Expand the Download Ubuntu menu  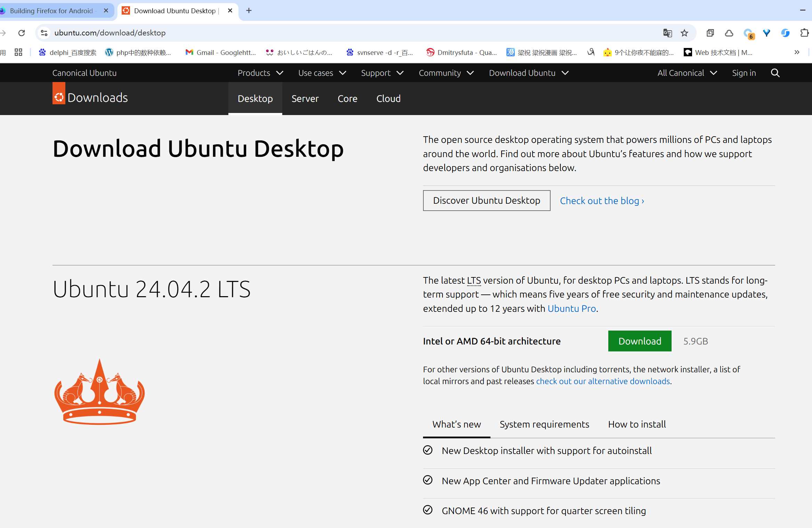click(x=529, y=73)
